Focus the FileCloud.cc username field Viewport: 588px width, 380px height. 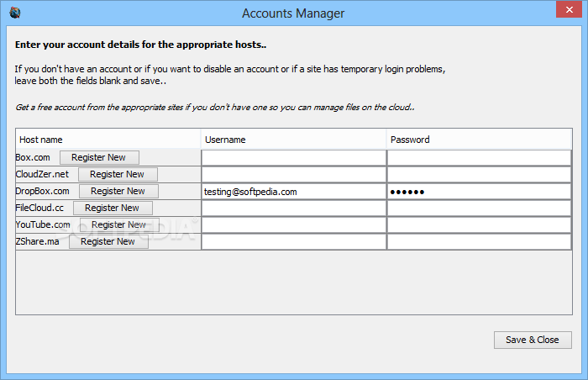294,208
